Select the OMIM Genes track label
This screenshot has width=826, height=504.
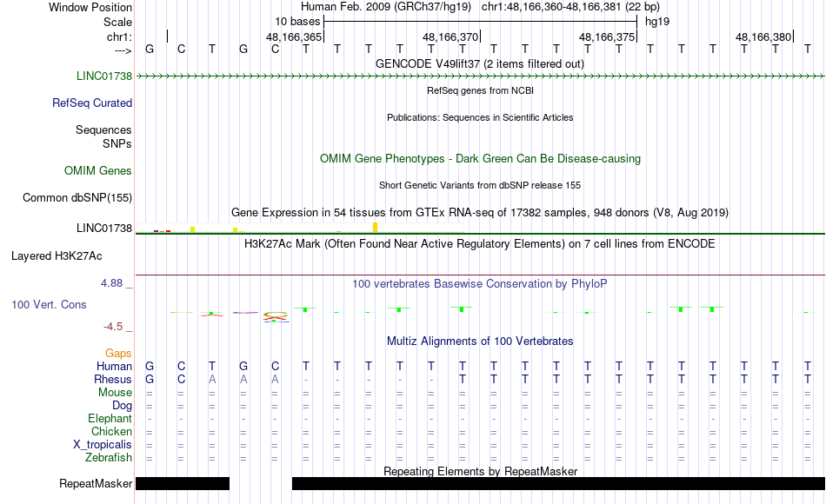(x=98, y=170)
